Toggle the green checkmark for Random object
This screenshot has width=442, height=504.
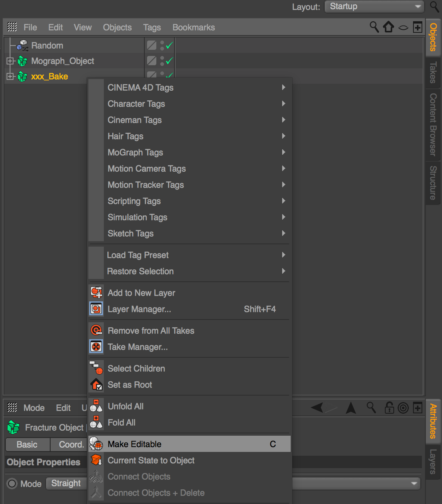tap(169, 46)
